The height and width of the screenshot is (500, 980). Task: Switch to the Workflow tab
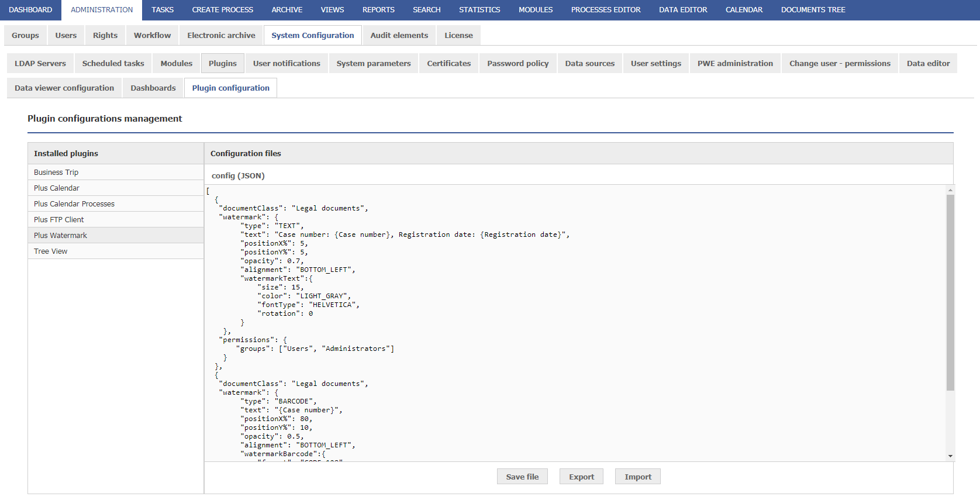152,35
